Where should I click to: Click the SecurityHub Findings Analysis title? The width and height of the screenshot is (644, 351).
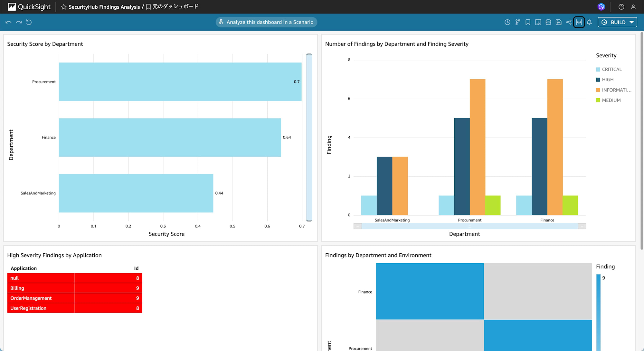104,7
